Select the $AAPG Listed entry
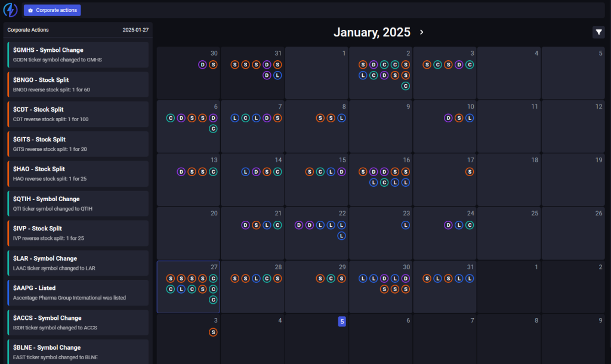This screenshot has height=364, width=611. coord(78,292)
